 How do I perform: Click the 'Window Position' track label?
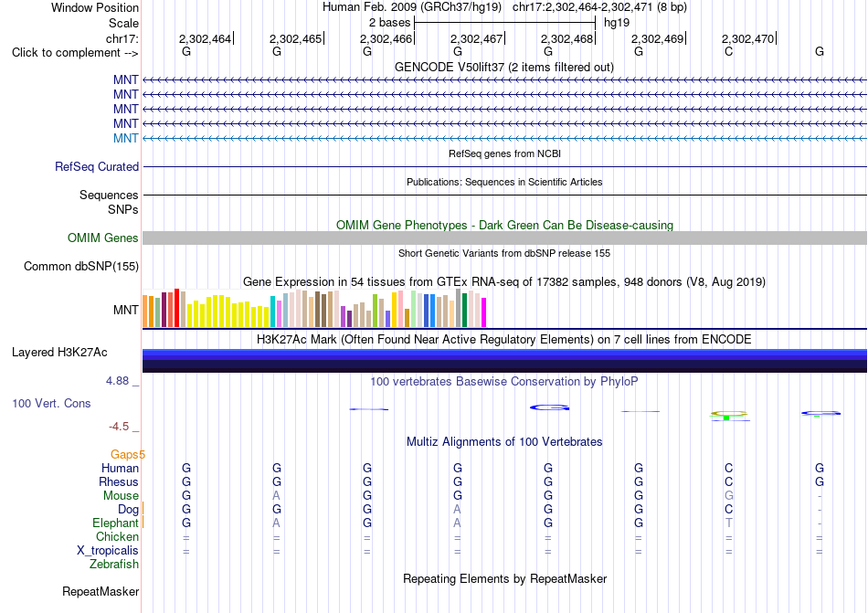click(x=95, y=7)
